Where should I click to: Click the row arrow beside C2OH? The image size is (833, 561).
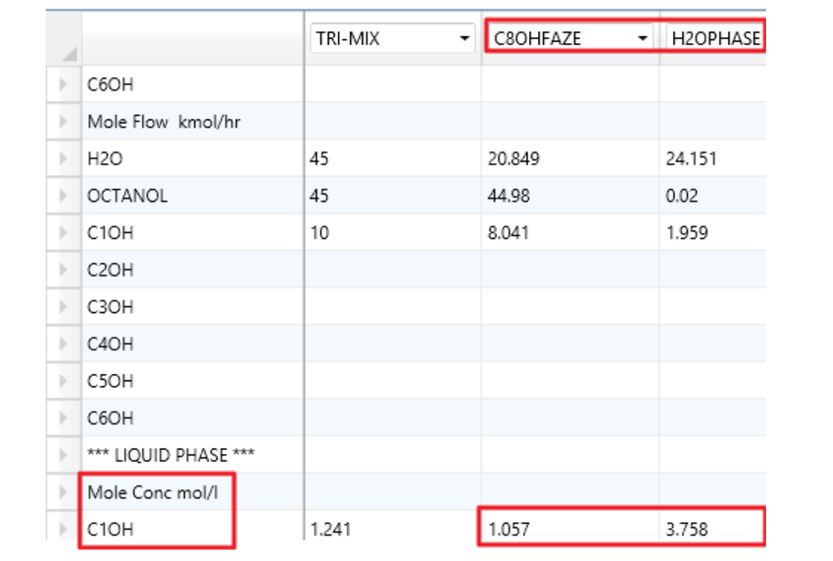[64, 270]
